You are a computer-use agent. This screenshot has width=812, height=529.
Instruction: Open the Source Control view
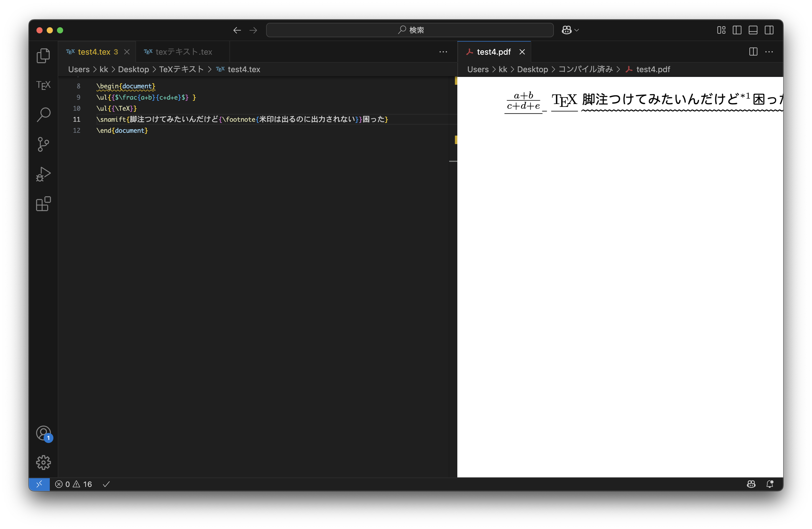(43, 144)
